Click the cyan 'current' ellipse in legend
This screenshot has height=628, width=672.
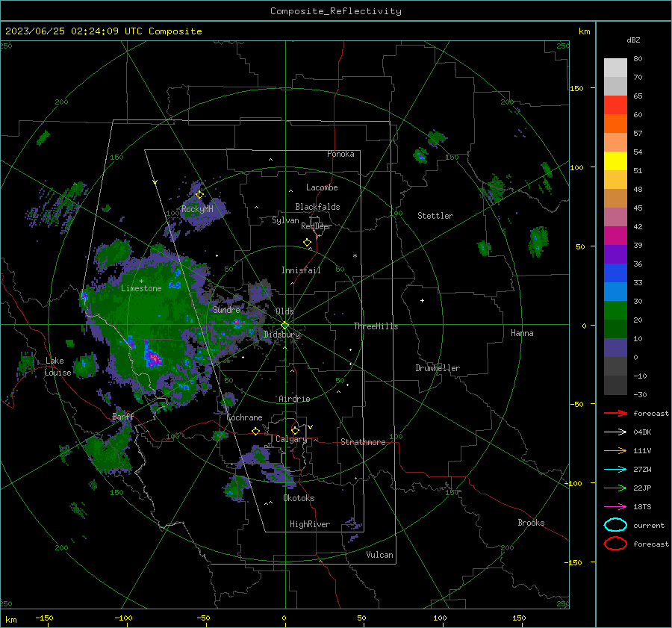pyautogui.click(x=615, y=525)
